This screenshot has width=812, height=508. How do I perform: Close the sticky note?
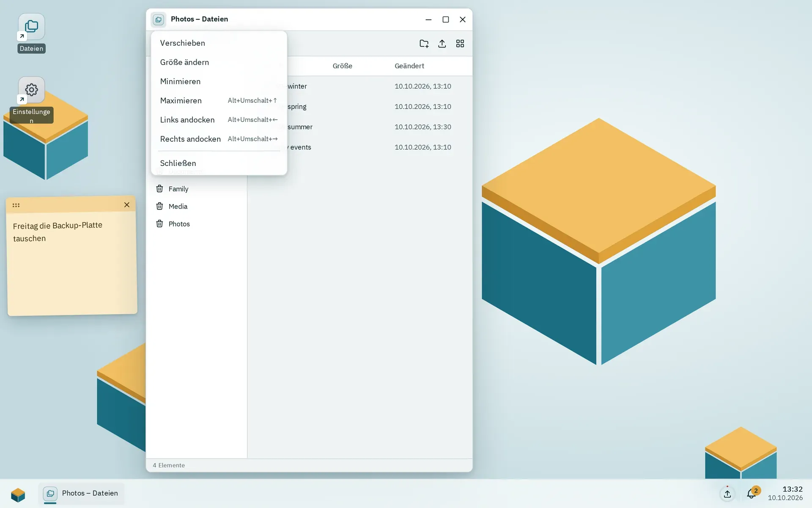pos(127,205)
